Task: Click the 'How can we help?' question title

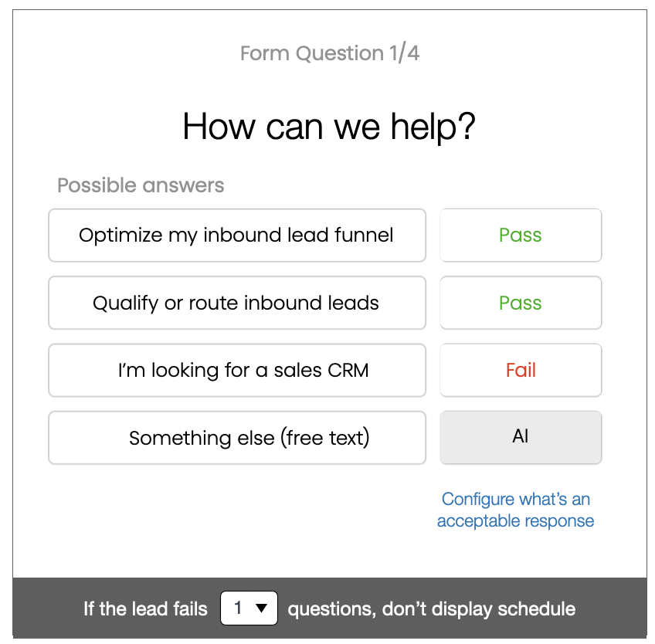Action: (329, 127)
